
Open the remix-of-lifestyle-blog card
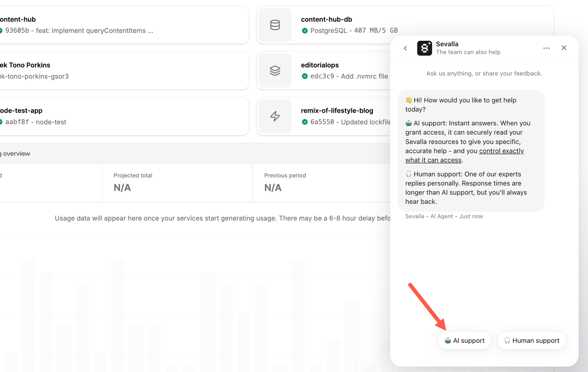(x=324, y=116)
